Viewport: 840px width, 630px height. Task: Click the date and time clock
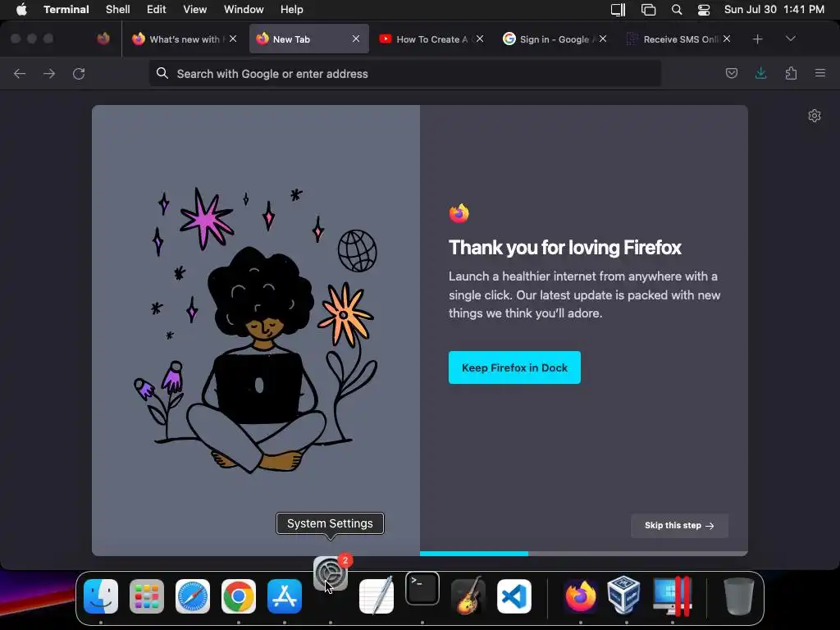click(774, 10)
